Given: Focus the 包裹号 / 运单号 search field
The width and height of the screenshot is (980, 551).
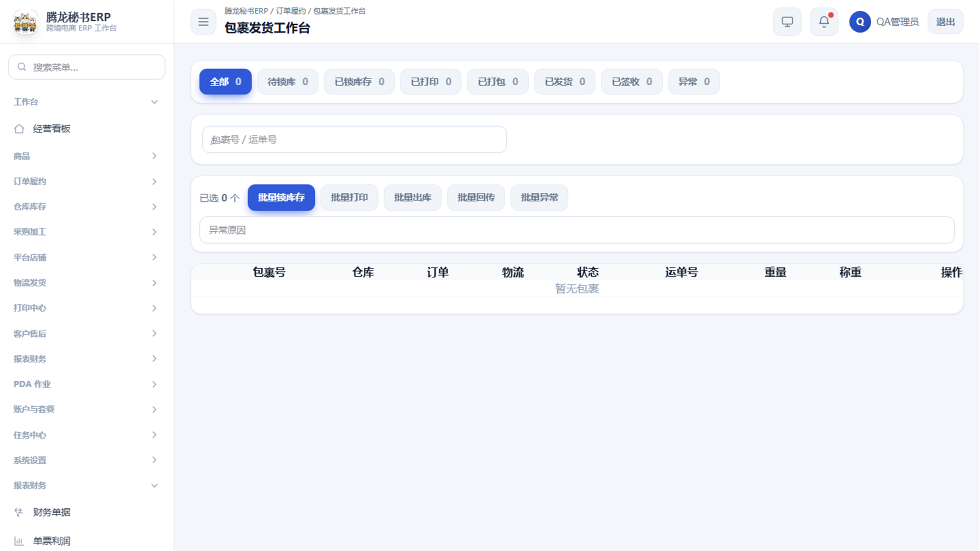Looking at the screenshot, I should 354,140.
